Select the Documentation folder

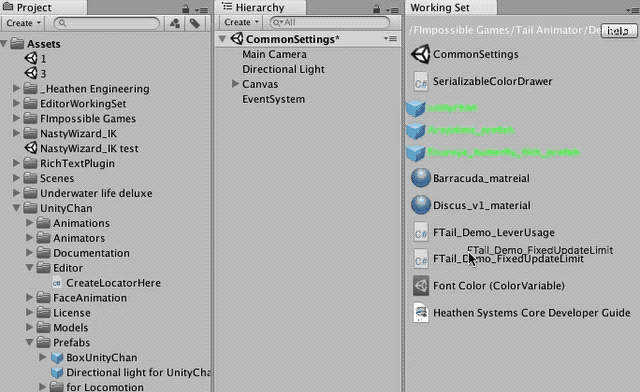[91, 253]
